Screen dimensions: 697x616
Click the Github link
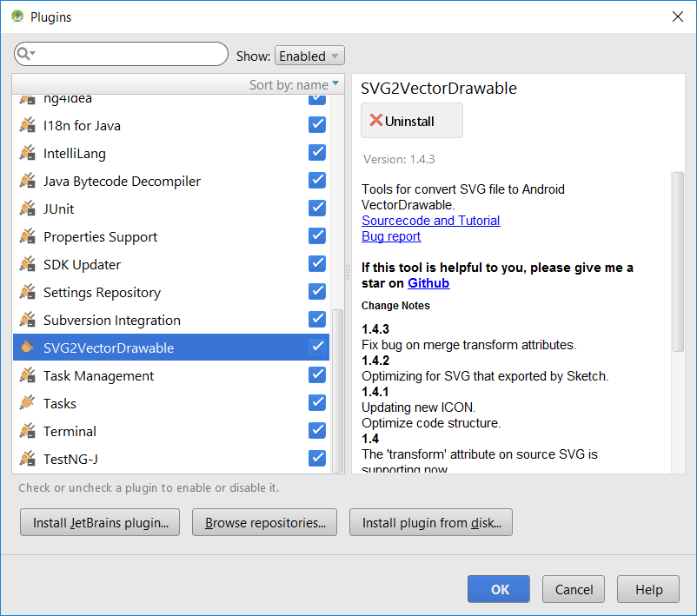pyautogui.click(x=428, y=282)
